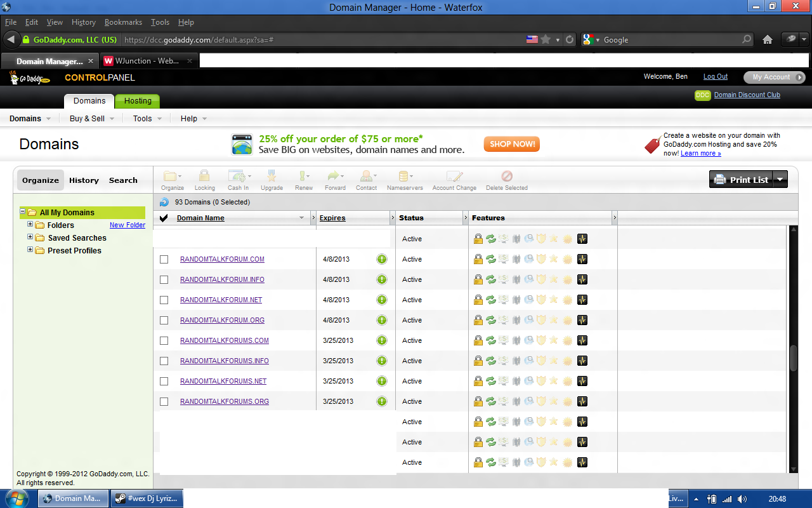Reload the page with the browser refresh icon
The width and height of the screenshot is (812, 508).
click(570, 39)
